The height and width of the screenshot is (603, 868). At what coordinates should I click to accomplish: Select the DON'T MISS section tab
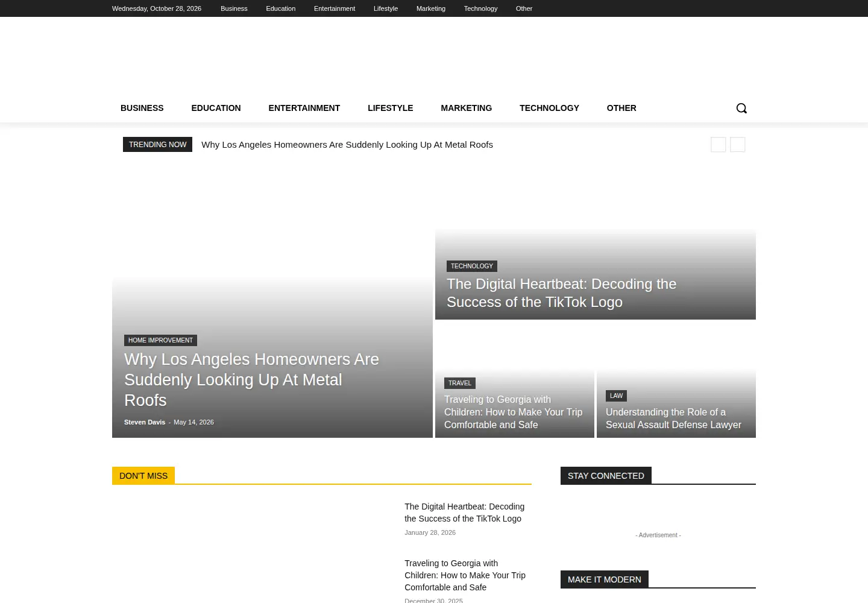pos(143,475)
